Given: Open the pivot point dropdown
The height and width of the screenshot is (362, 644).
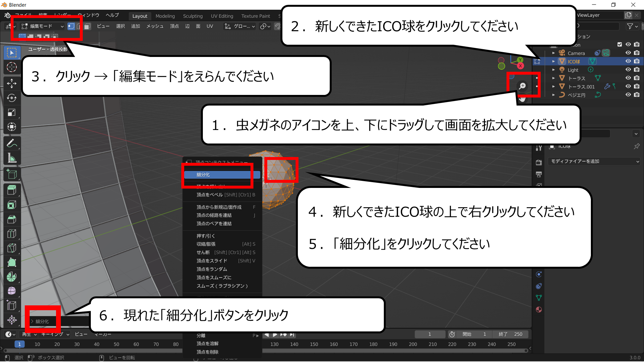Looking at the screenshot, I should pyautogui.click(x=265, y=26).
